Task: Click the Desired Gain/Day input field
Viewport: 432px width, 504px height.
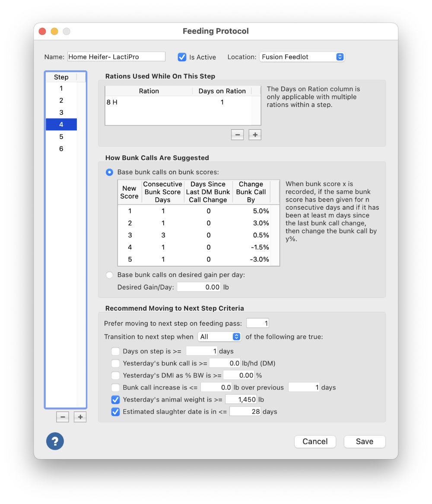Action: (199, 287)
